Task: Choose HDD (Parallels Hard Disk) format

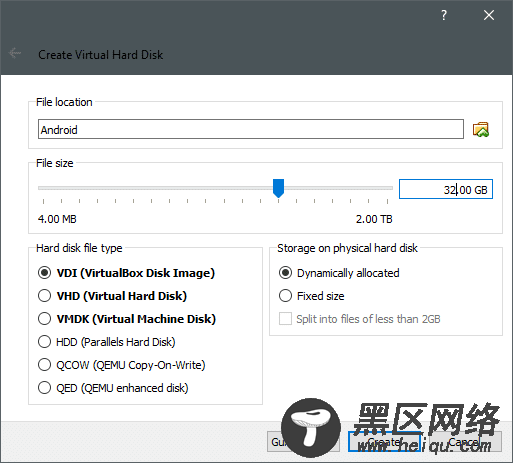Action: coord(106,342)
